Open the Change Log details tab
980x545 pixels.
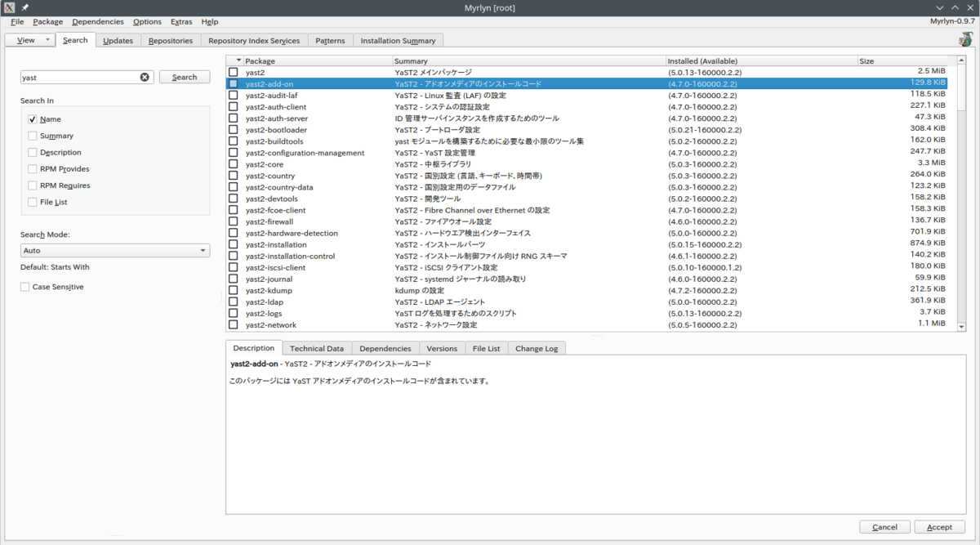pos(537,348)
